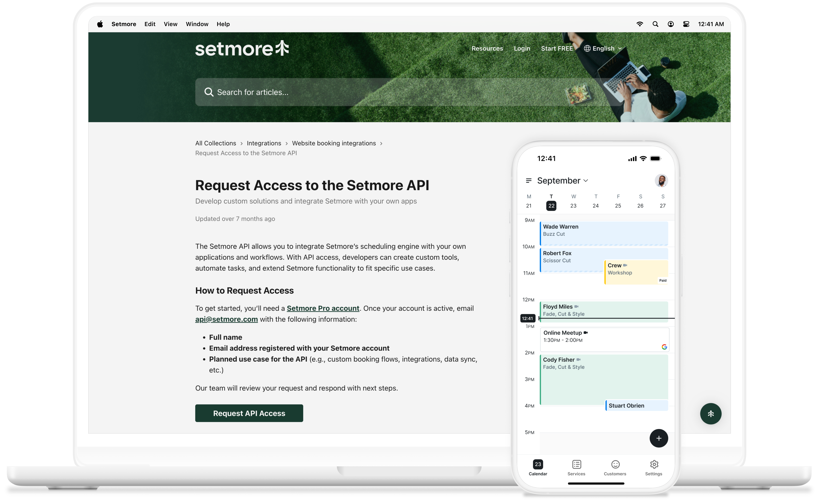
Task: Switch to the Customers tab
Action: [615, 468]
